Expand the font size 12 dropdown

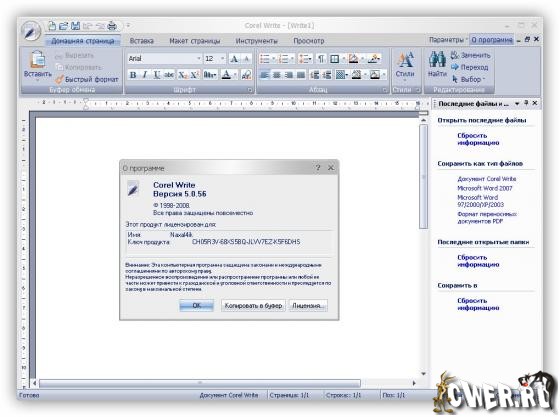(222, 59)
